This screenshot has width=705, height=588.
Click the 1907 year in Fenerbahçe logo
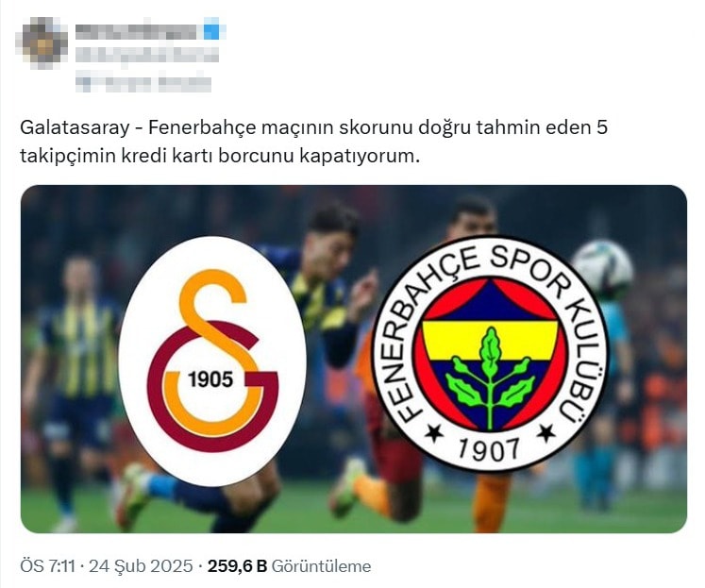[489, 448]
